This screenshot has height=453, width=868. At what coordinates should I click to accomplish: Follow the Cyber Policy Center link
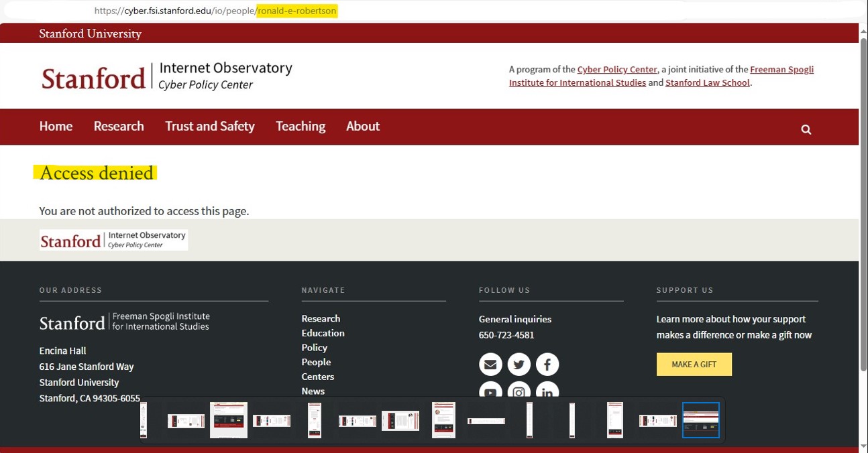pos(617,69)
